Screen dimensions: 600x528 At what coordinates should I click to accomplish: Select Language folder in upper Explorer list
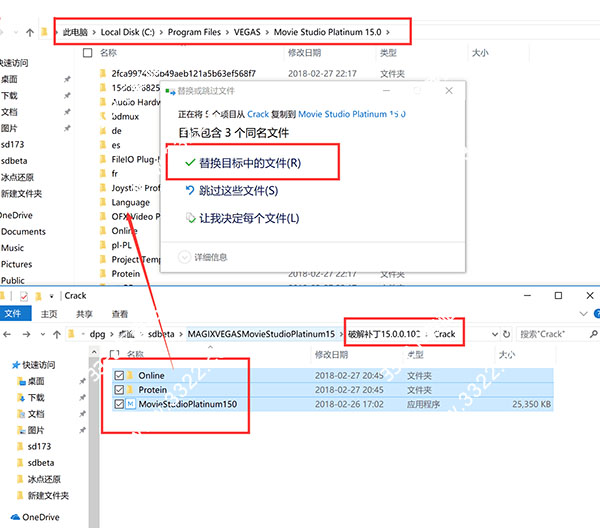130,202
